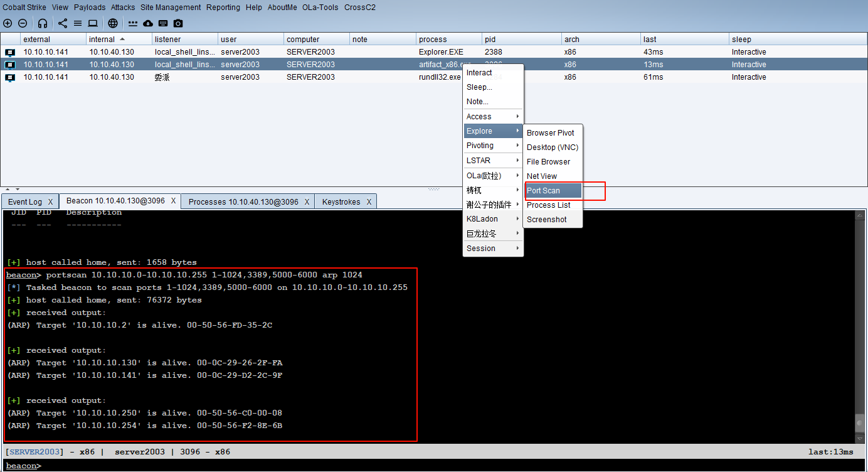This screenshot has height=472, width=868.
Task: Expand the Pivoting submenu
Action: tap(493, 146)
